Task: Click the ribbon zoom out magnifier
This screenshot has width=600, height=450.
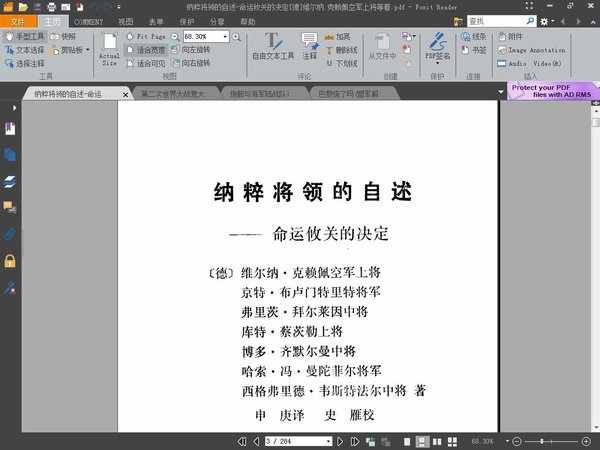Action: pyautogui.click(x=175, y=37)
